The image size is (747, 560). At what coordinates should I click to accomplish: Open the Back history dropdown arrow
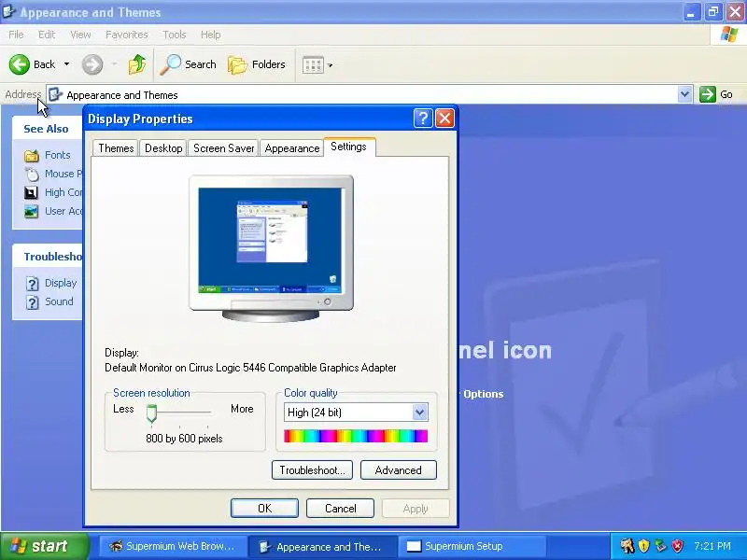[x=66, y=64]
